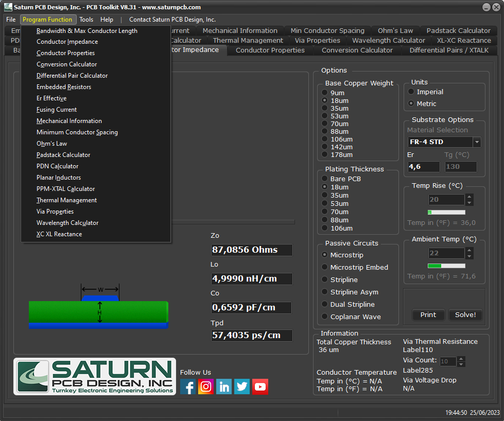
Task: Choose XC XL Reactance menu entry
Action: tap(95, 234)
